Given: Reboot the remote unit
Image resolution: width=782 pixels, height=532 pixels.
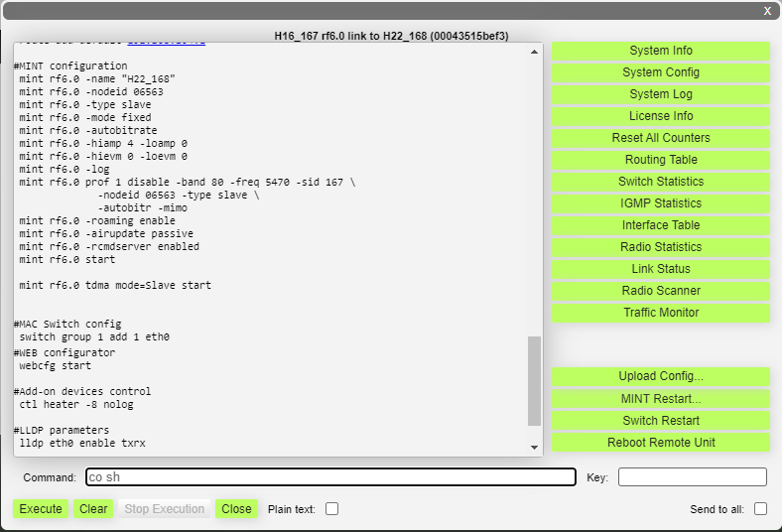Looking at the screenshot, I should pos(661,443).
